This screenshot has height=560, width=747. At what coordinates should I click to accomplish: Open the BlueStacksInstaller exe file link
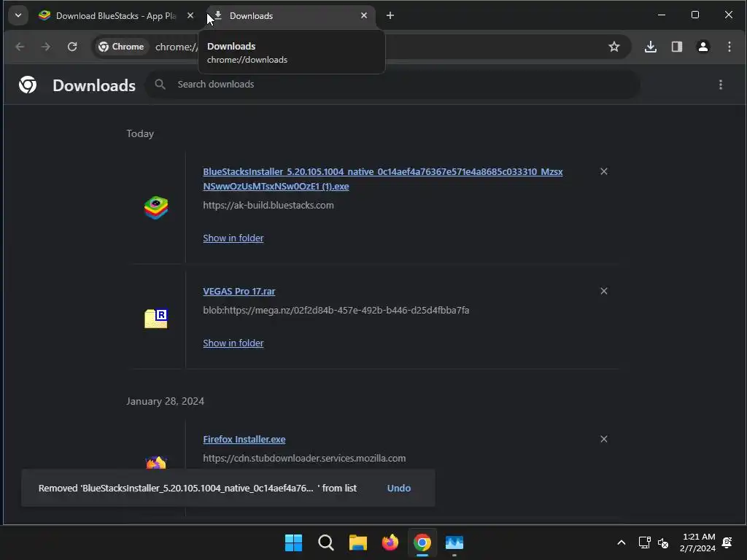point(382,179)
